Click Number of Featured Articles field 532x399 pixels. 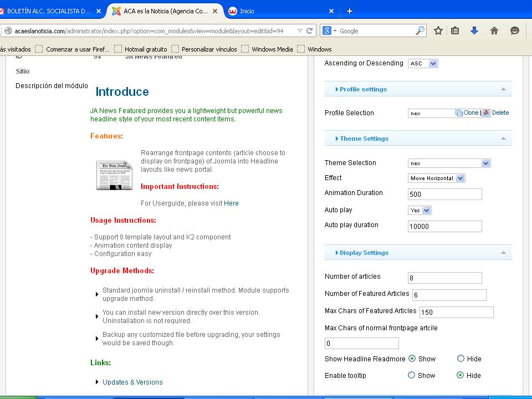(x=449, y=295)
